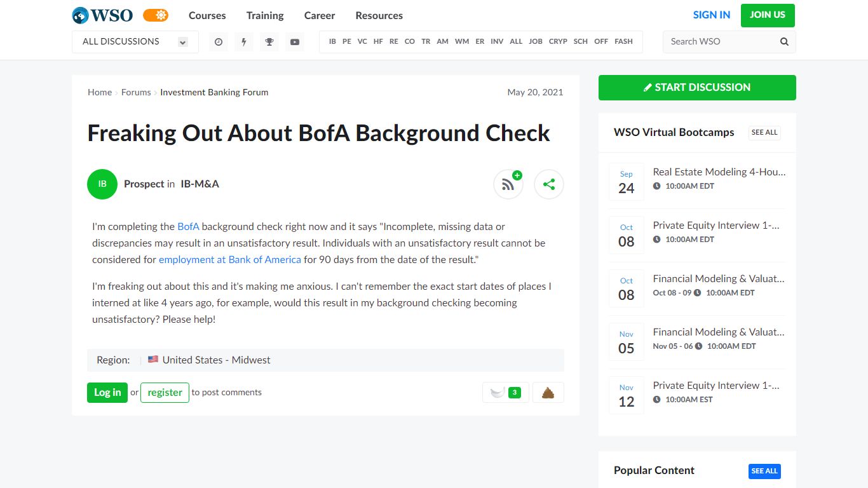The width and height of the screenshot is (868, 488).
Task: Click United States - Midwest region text
Action: coord(216,360)
